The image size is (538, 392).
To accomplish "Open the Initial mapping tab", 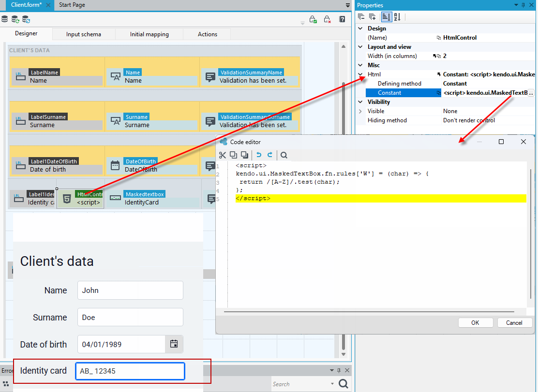I will tap(149, 34).
